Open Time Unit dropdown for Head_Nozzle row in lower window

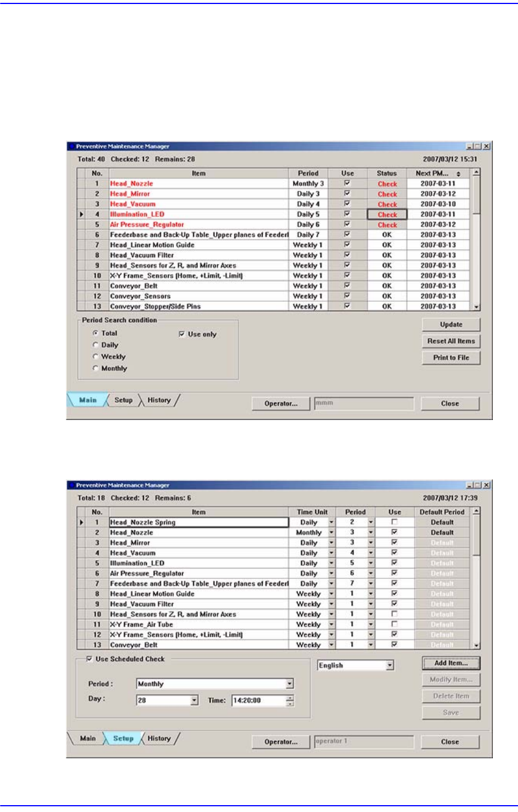pyautogui.click(x=331, y=533)
